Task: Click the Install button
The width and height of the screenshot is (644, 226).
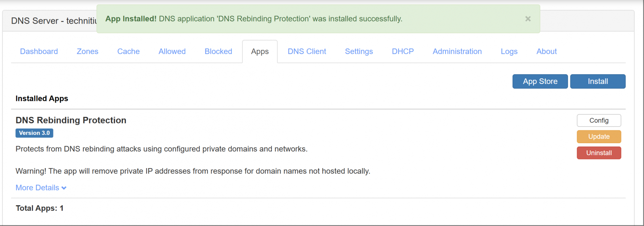Action: pos(598,81)
